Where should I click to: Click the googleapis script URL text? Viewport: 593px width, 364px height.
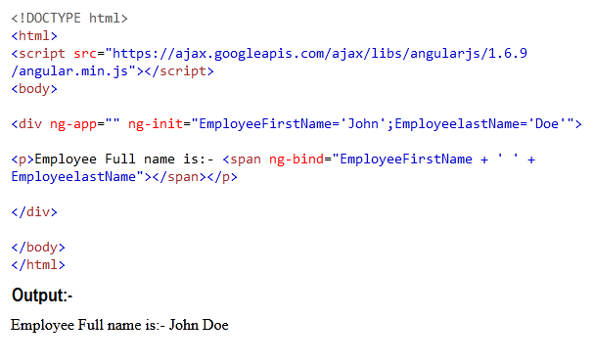tap(320, 54)
